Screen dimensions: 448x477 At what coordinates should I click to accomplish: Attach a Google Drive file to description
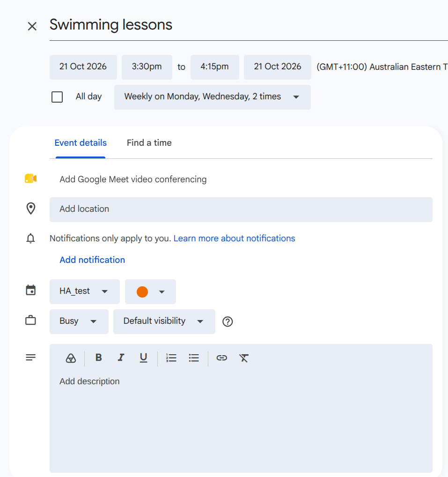71,358
